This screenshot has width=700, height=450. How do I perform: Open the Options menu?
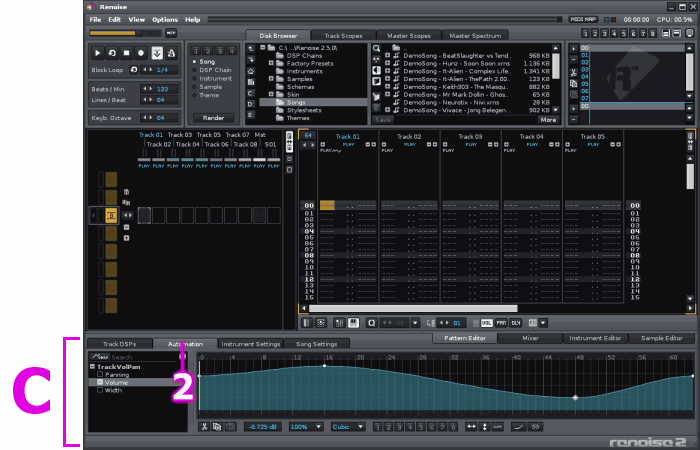[165, 20]
